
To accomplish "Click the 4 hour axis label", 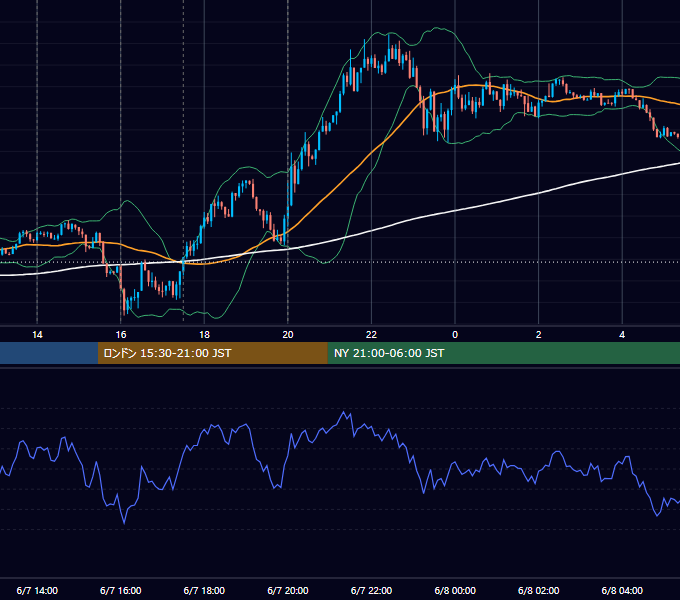I will pyautogui.click(x=622, y=335).
